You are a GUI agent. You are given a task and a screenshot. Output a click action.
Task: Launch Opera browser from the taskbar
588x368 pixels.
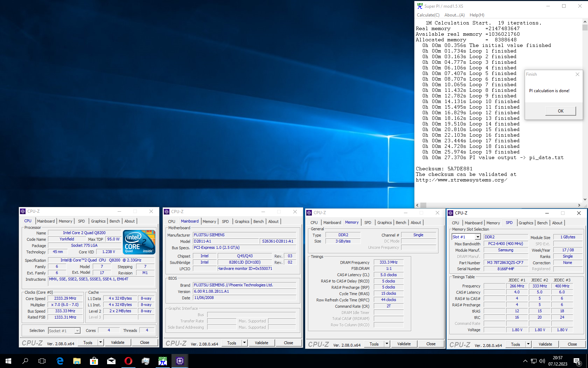click(128, 361)
